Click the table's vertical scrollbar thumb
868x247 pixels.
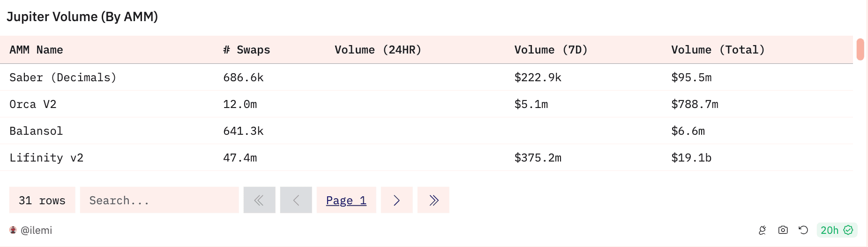point(860,49)
